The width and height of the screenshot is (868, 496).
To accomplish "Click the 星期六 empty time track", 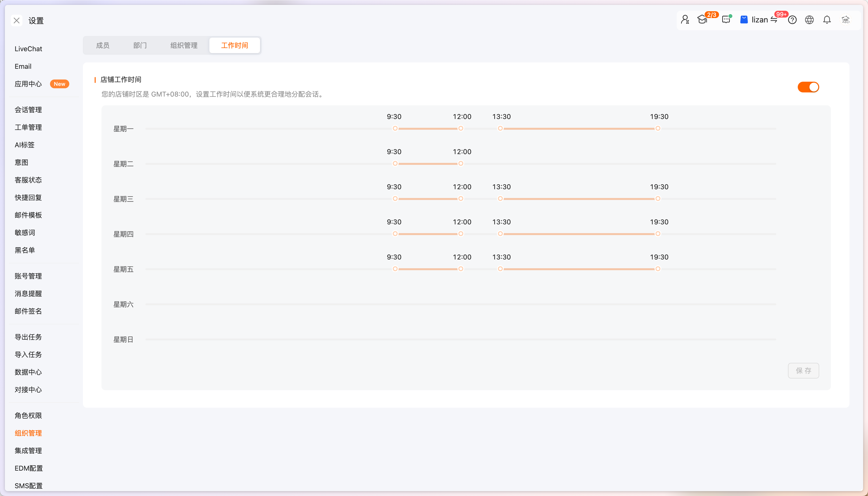I will point(460,304).
